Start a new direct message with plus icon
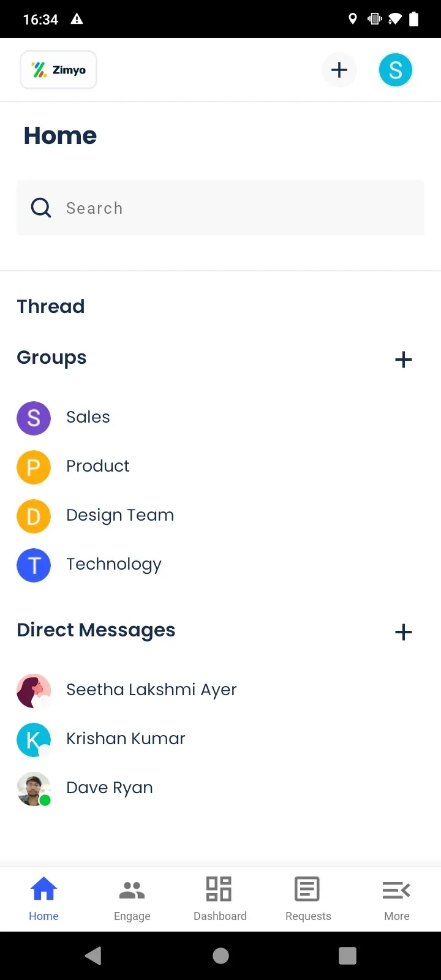This screenshot has width=441, height=980. (x=403, y=632)
